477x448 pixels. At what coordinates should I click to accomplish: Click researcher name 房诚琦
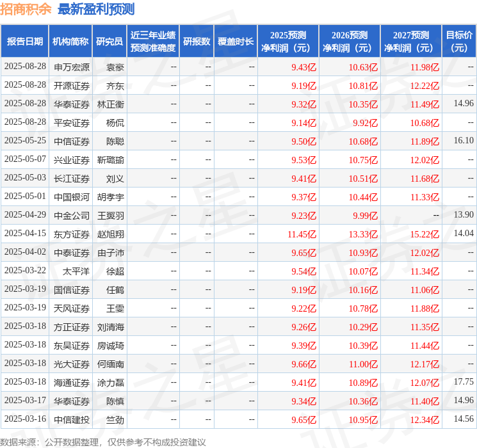pos(111,345)
